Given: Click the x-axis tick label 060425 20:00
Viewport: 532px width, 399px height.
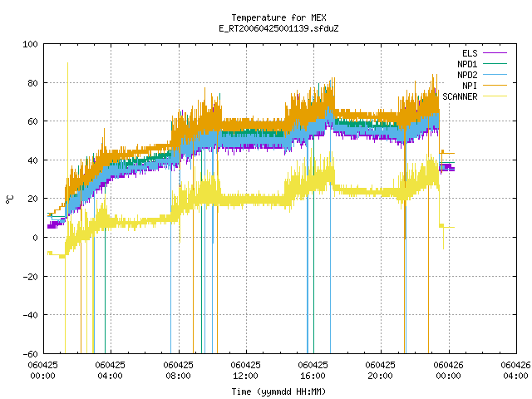Looking at the screenshot, I should click(381, 371).
